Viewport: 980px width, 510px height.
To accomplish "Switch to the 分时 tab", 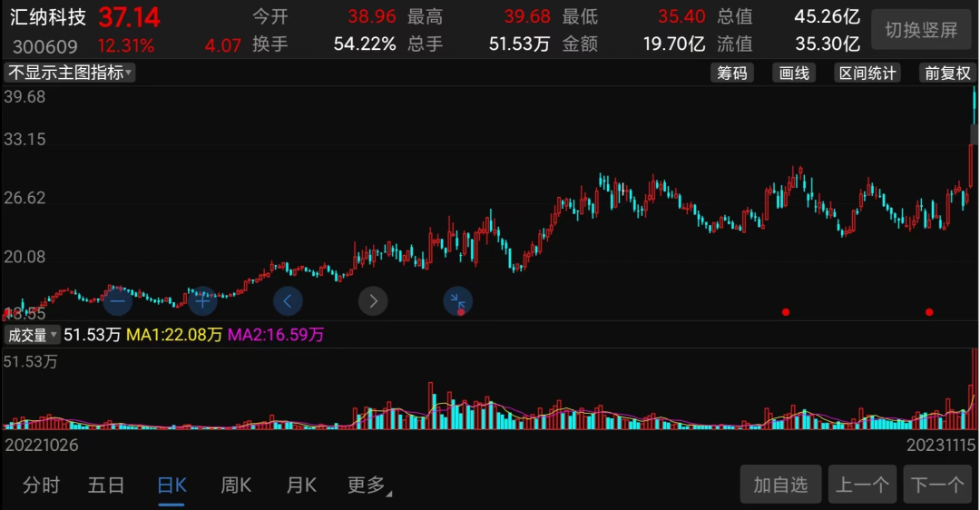I will [41, 485].
